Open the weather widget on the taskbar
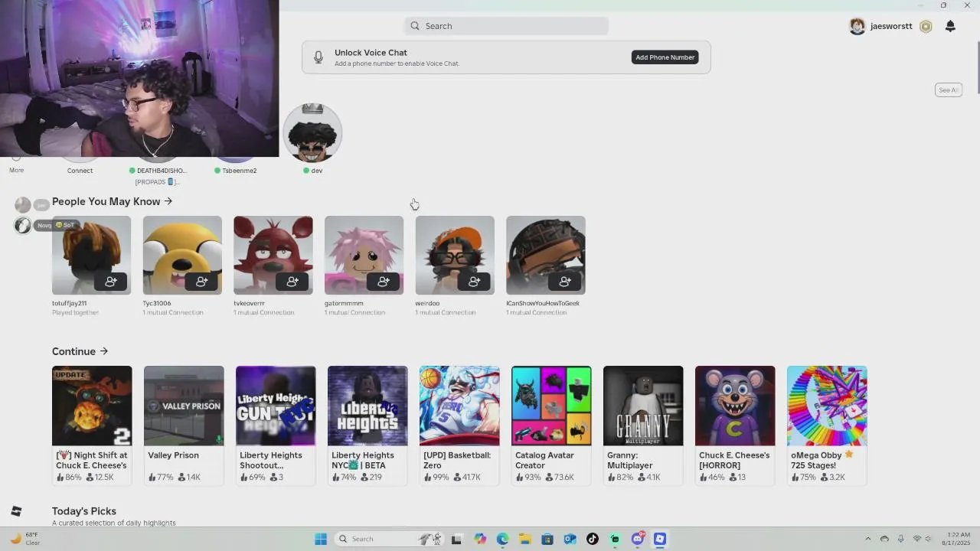The width and height of the screenshot is (980, 551). pyautogui.click(x=24, y=539)
